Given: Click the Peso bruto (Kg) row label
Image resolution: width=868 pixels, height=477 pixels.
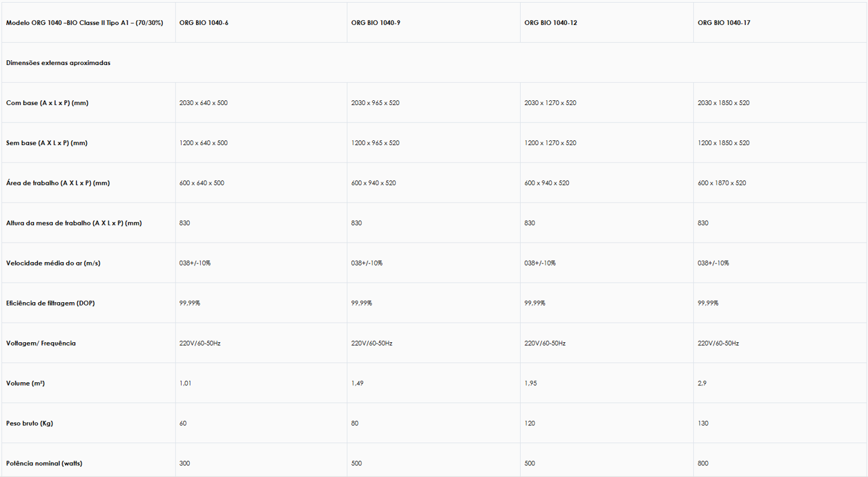Looking at the screenshot, I should [x=29, y=423].
